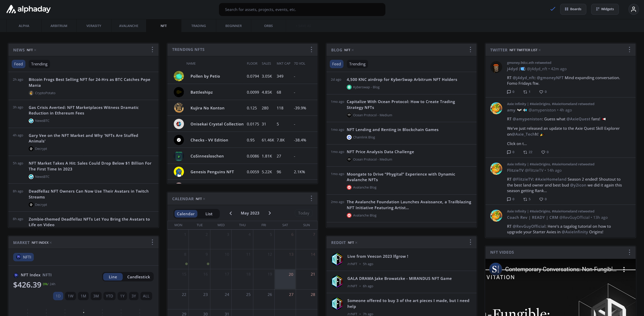
Task: Open Market widget three-dot menu
Action: coord(152,242)
